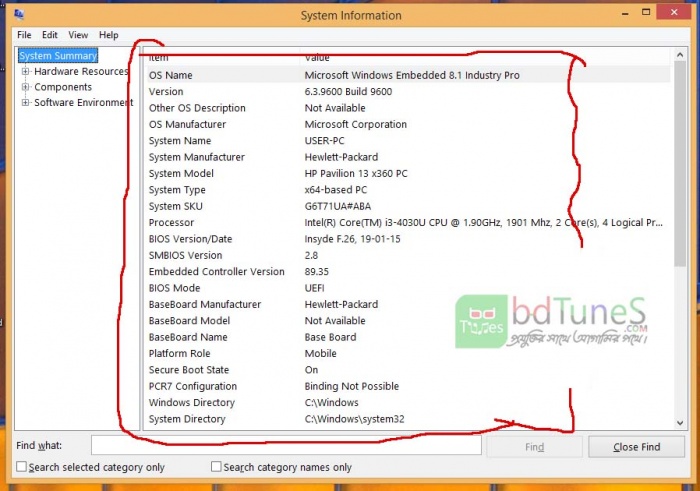Click the Base Board value
The height and width of the screenshot is (491, 700).
coord(330,337)
